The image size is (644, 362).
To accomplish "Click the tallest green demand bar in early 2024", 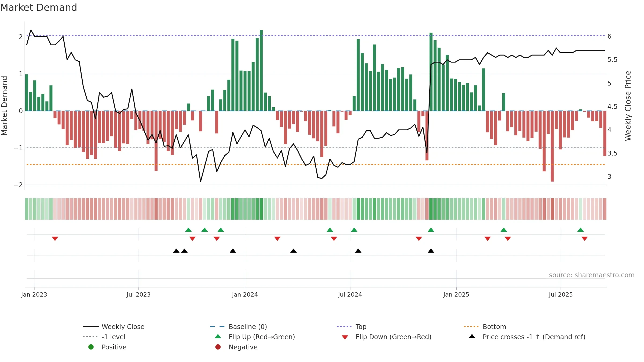I will (x=261, y=70).
